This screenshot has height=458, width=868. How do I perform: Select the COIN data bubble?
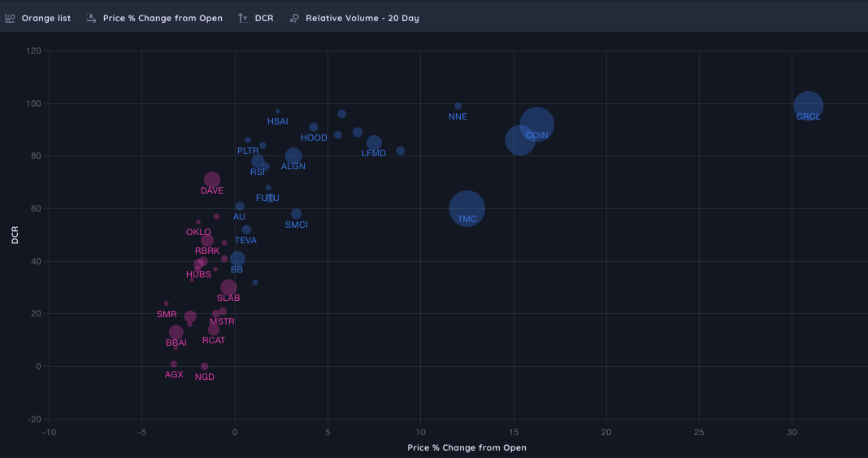point(536,124)
